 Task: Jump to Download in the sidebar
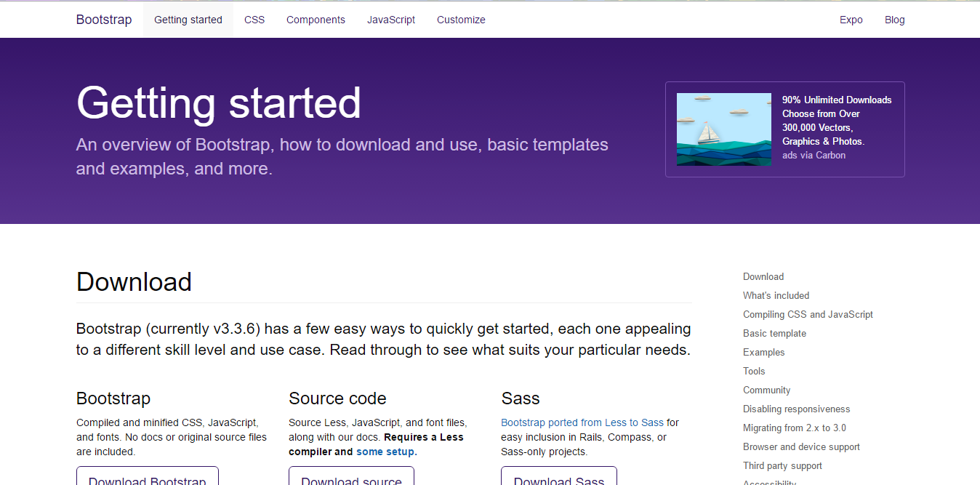pyautogui.click(x=763, y=276)
